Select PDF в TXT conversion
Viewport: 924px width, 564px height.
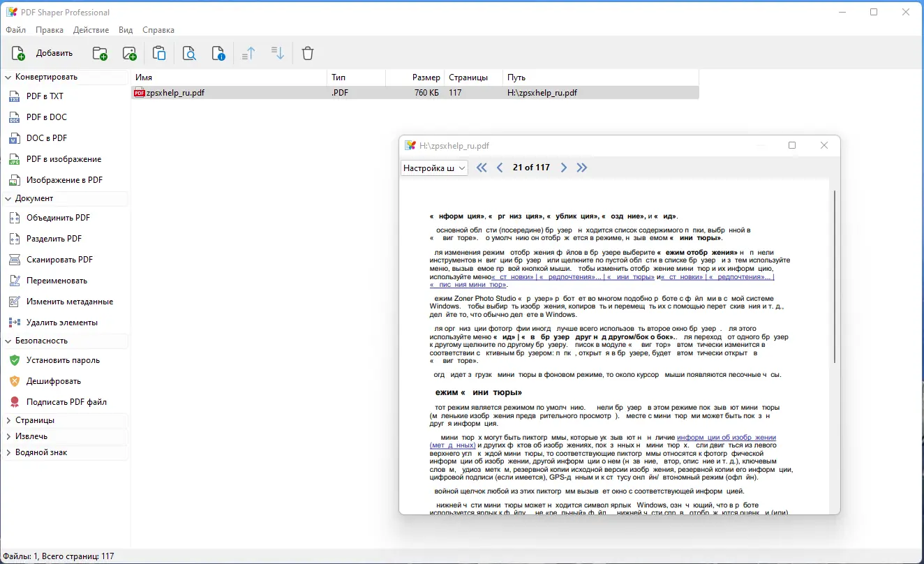pos(45,96)
